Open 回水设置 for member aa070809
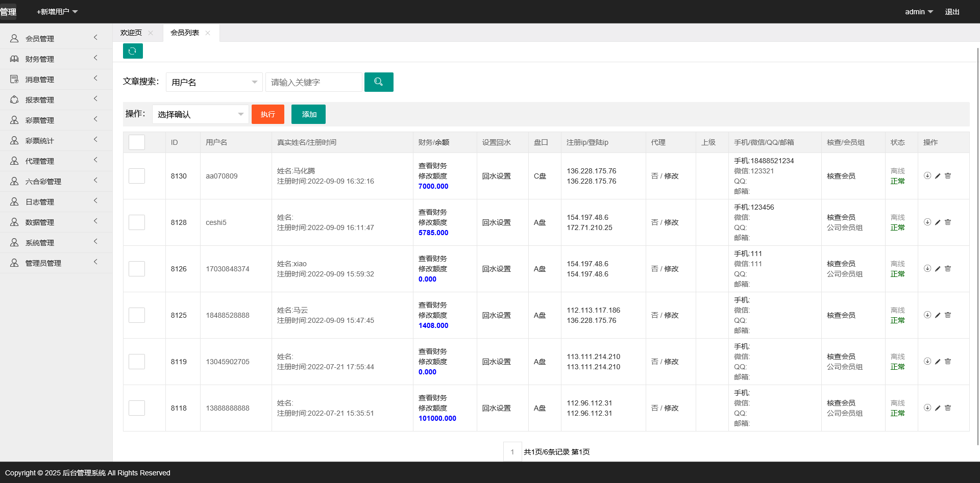The height and width of the screenshot is (483, 980). tap(496, 176)
